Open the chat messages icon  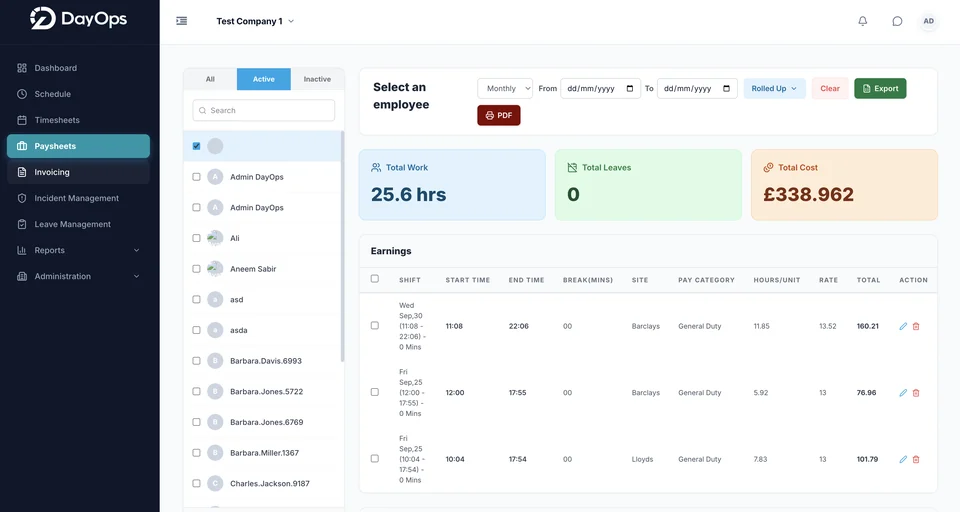897,21
